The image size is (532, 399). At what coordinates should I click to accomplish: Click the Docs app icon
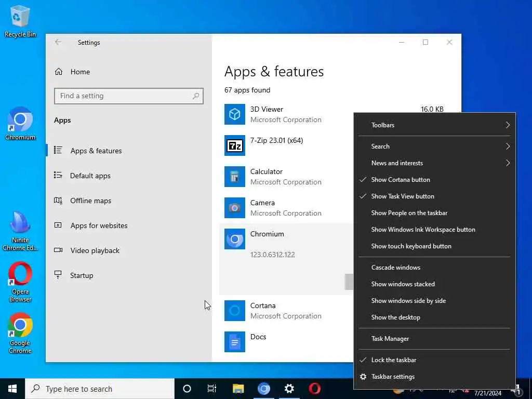[x=234, y=342]
